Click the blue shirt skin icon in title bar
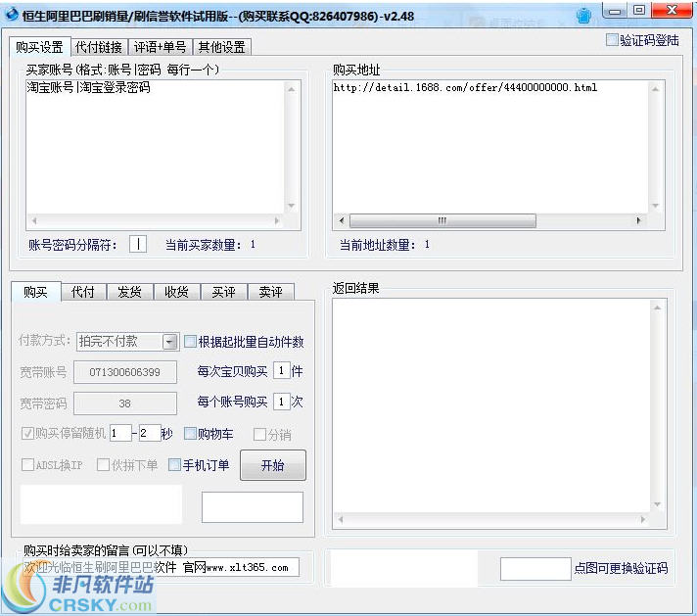697x616 pixels. [583, 16]
